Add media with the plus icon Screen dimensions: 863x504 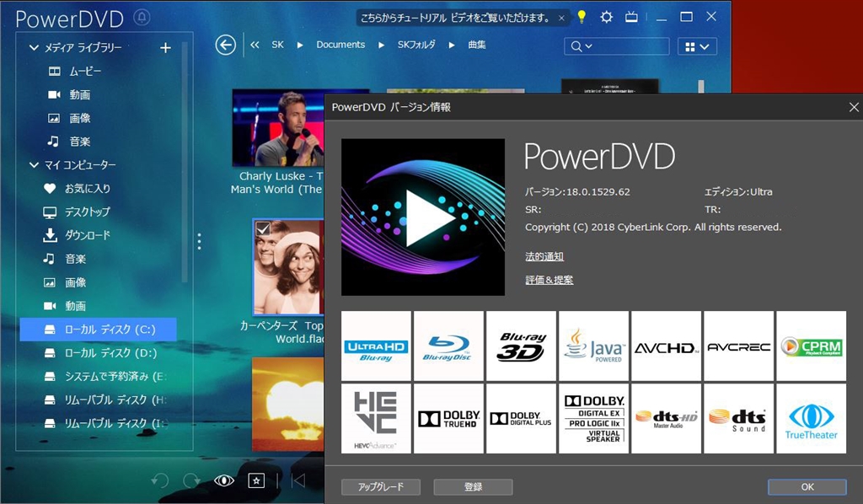click(165, 48)
